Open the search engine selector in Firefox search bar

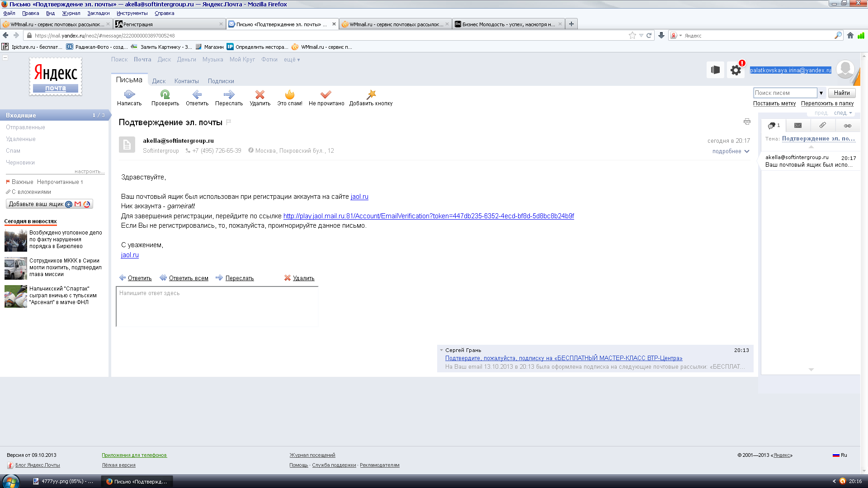click(x=676, y=35)
